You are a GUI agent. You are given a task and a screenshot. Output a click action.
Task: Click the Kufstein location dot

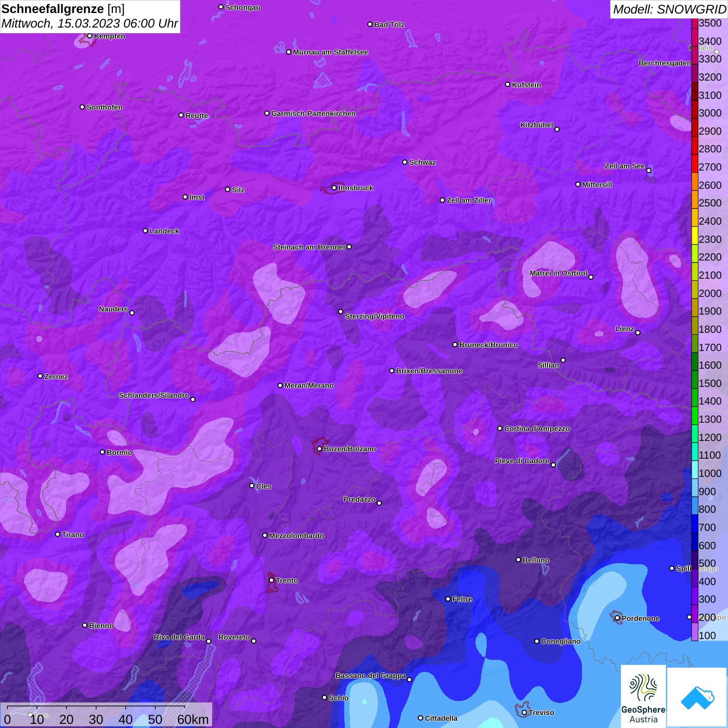point(508,84)
